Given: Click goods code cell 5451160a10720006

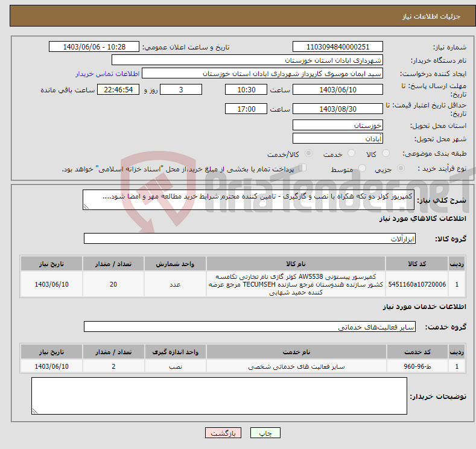Looking at the screenshot, I should coord(417,284).
